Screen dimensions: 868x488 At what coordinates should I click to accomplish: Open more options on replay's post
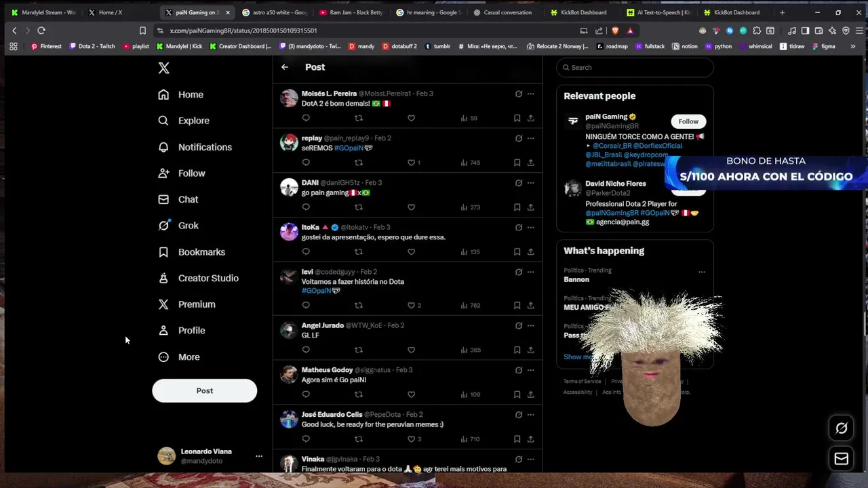click(x=531, y=138)
